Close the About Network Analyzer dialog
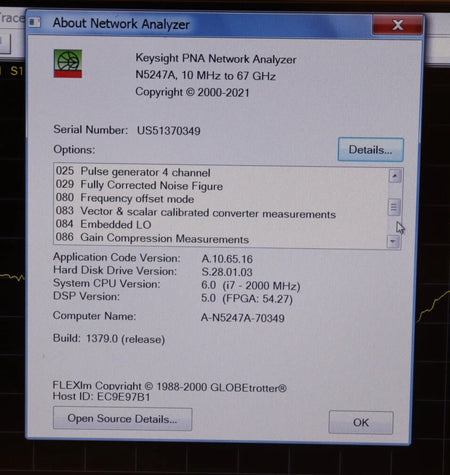 398,24
